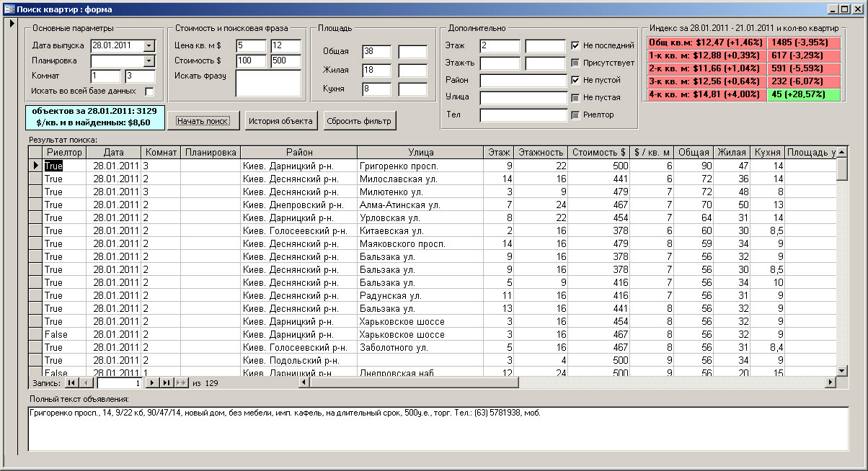The image size is (868, 471).
Task: Click the 'Комнат' field containing 1
Action: pyautogui.click(x=106, y=76)
